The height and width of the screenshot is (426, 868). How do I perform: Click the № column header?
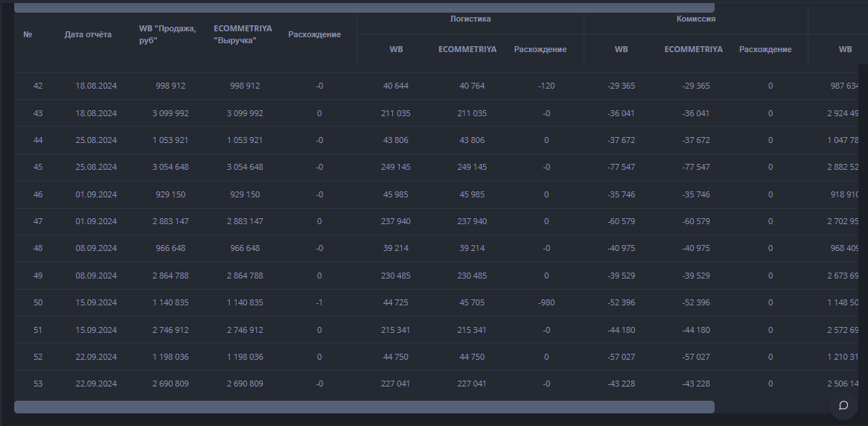point(28,34)
